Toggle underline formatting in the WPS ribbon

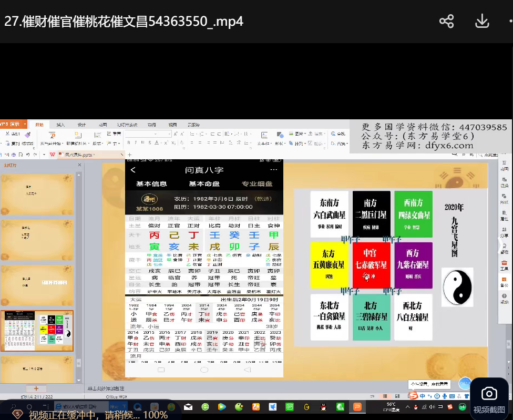(x=142, y=142)
